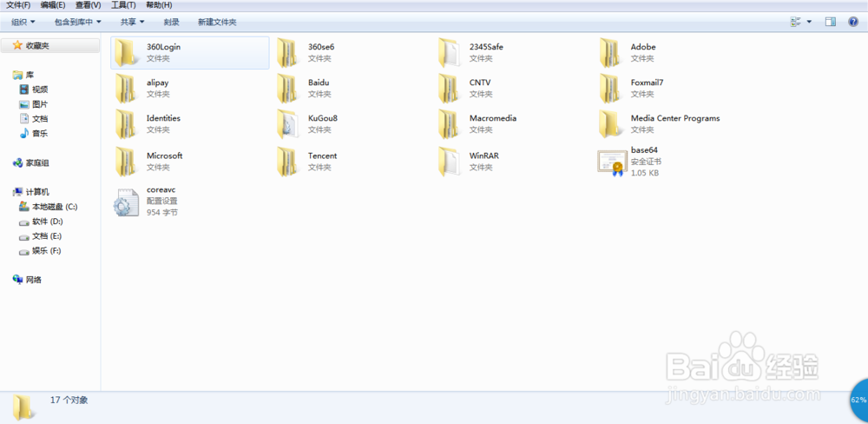Screen dimensions: 868x424
Task: Click the base64 file name text
Action: 644,150
